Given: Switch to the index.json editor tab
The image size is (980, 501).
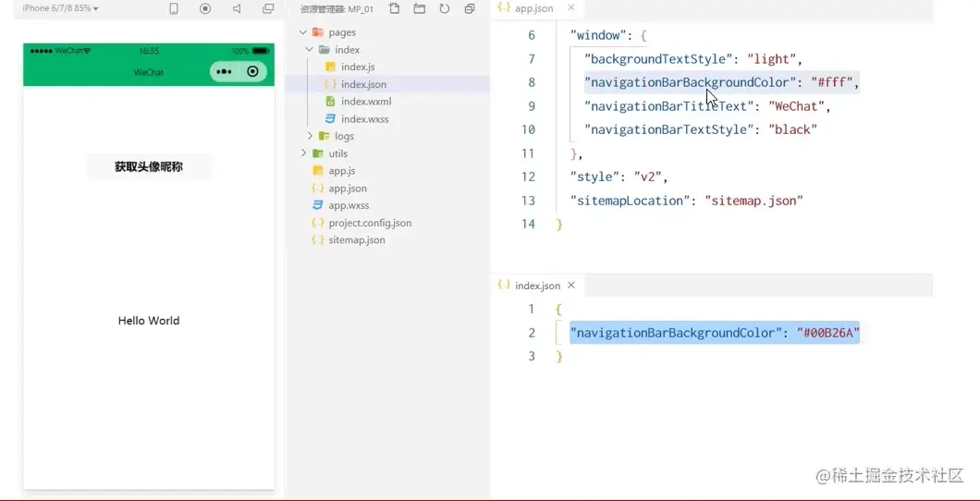Looking at the screenshot, I should [x=537, y=286].
